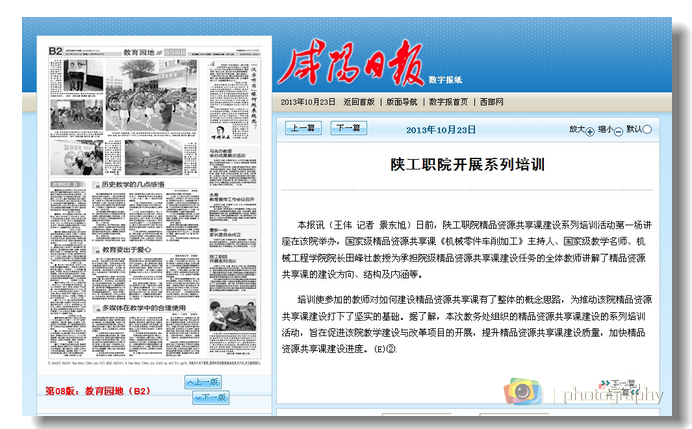
Task: Go to previous article with 上一篇 button
Action: (x=303, y=128)
